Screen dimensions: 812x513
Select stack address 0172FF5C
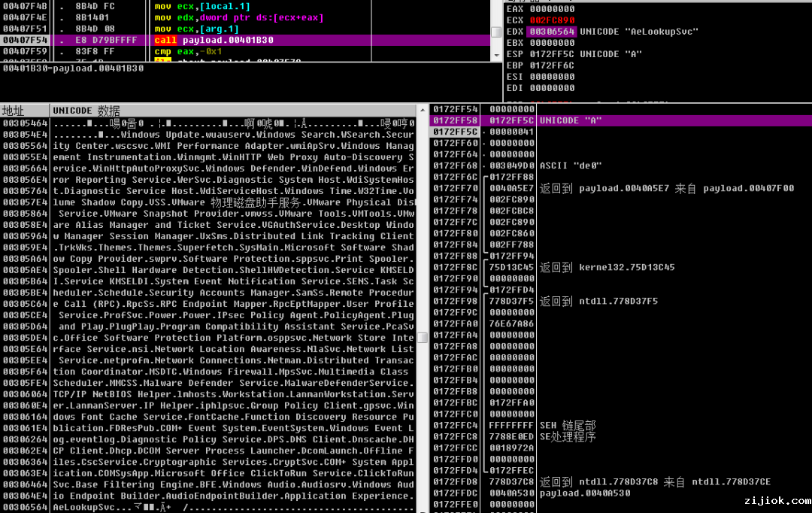(x=456, y=132)
